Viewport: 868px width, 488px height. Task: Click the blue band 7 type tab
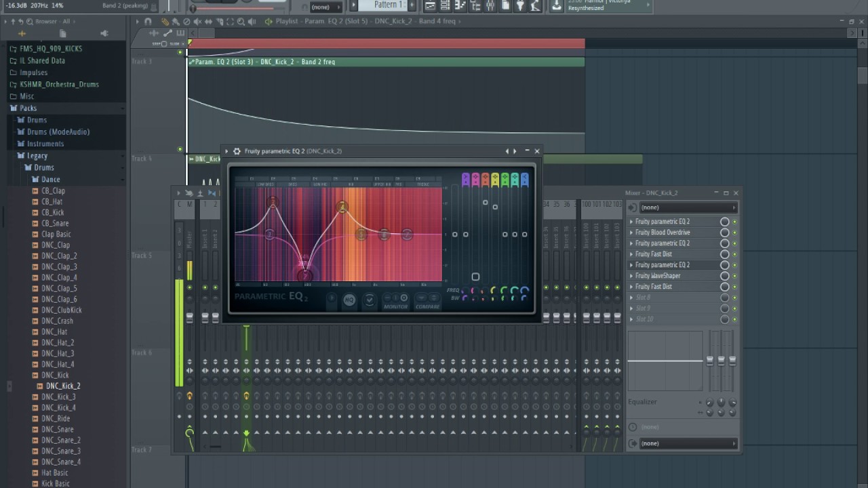point(524,180)
